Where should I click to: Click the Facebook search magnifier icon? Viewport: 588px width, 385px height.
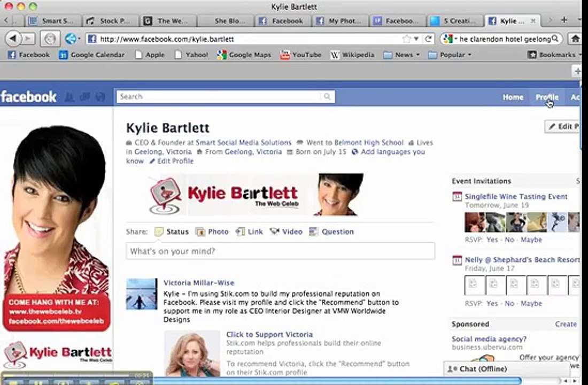click(327, 96)
